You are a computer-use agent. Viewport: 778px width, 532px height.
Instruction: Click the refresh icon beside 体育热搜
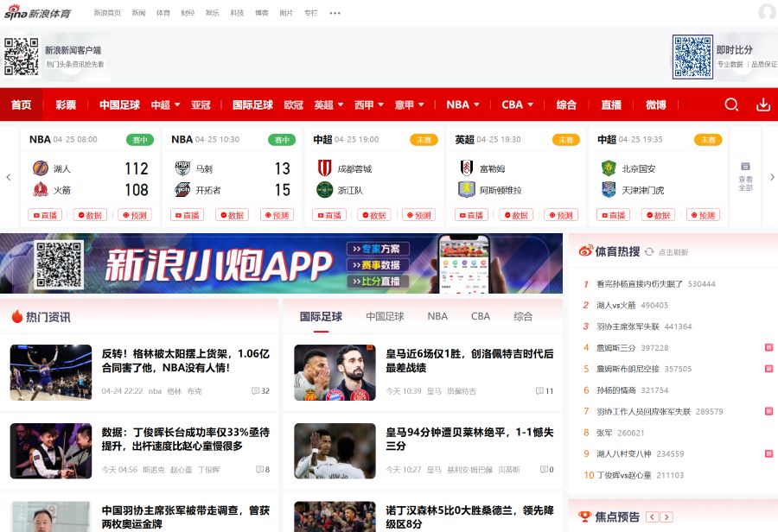pyautogui.click(x=649, y=251)
